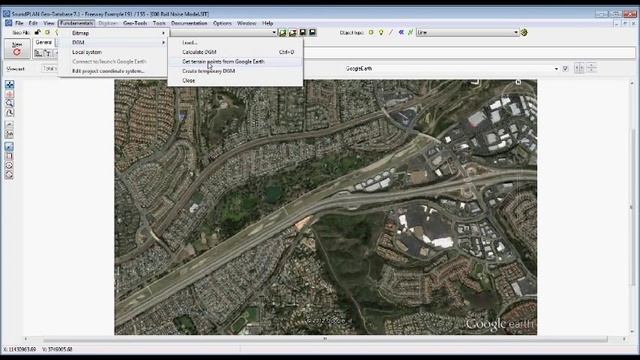Click the globe icon beside Line dropdown
The width and height of the screenshot is (640, 360).
[x=524, y=32]
